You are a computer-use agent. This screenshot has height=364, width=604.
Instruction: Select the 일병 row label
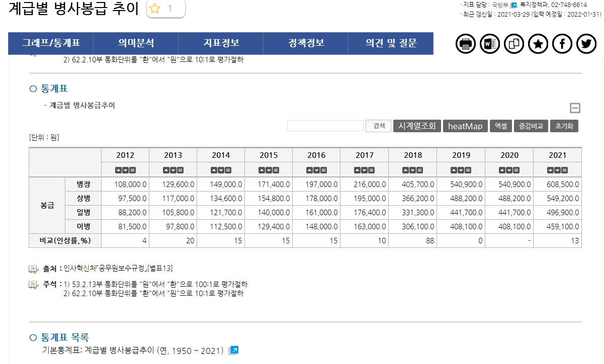click(83, 213)
